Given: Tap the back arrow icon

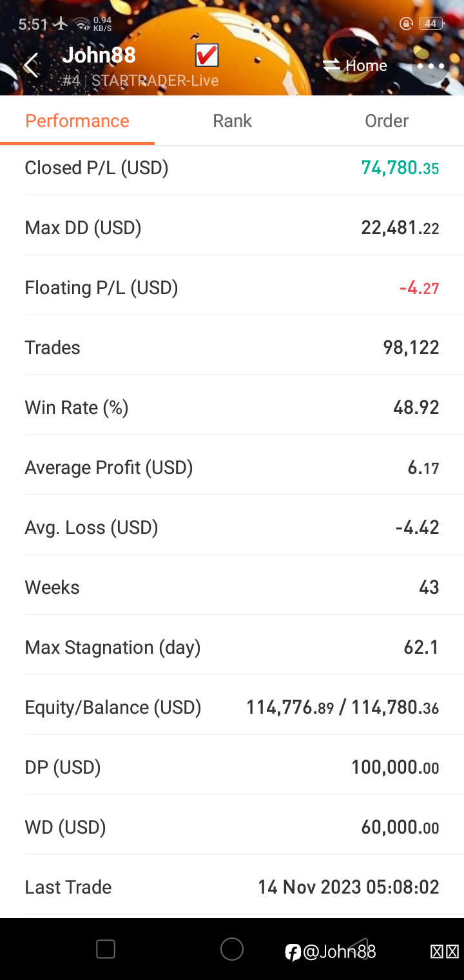Looking at the screenshot, I should [30, 65].
